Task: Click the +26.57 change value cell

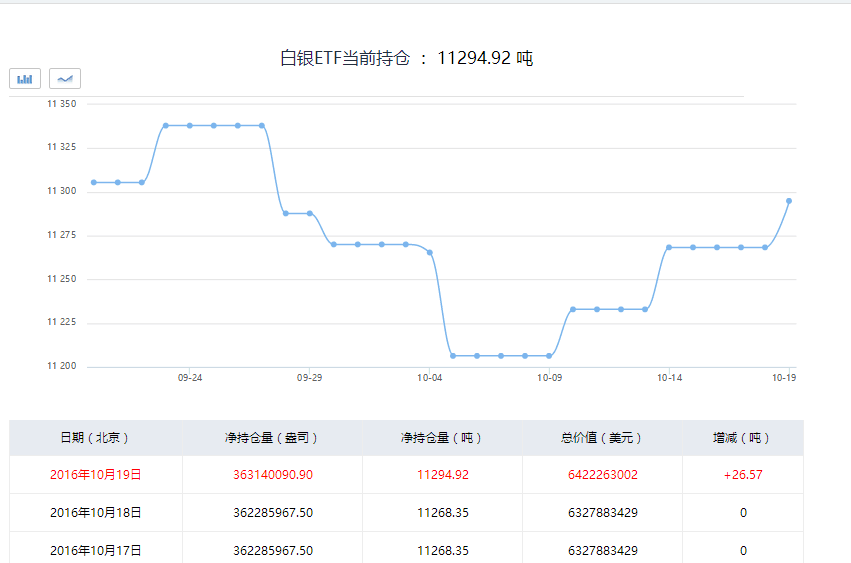Action: click(x=743, y=475)
